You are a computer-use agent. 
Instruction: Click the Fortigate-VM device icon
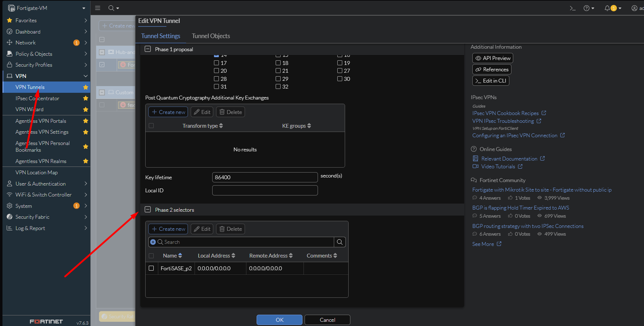[12, 8]
